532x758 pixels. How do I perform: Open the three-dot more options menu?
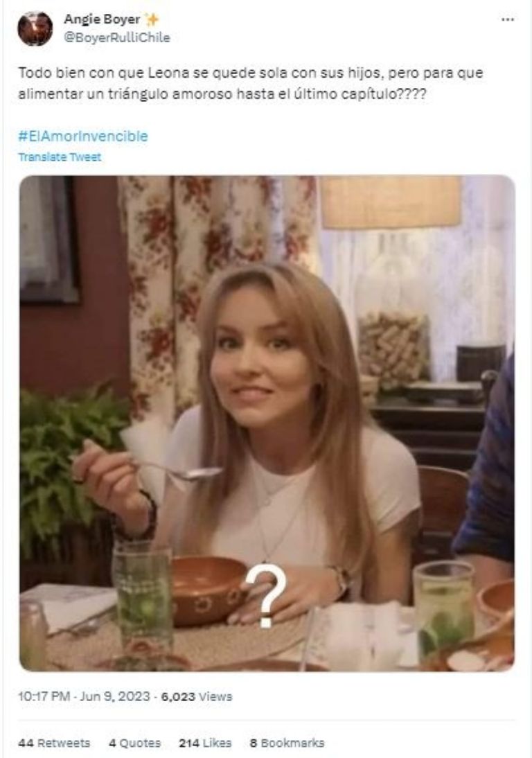[507, 19]
